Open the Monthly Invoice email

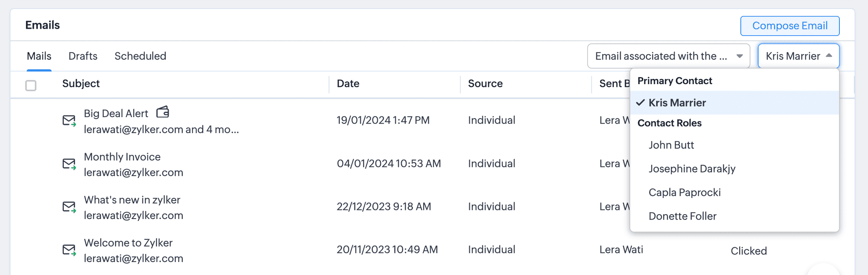[x=122, y=157]
